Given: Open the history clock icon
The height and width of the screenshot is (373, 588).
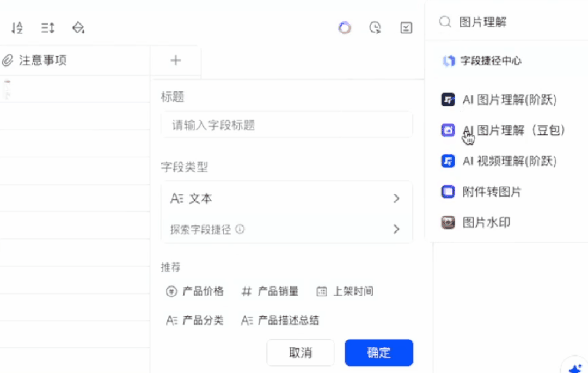Looking at the screenshot, I should pos(375,28).
